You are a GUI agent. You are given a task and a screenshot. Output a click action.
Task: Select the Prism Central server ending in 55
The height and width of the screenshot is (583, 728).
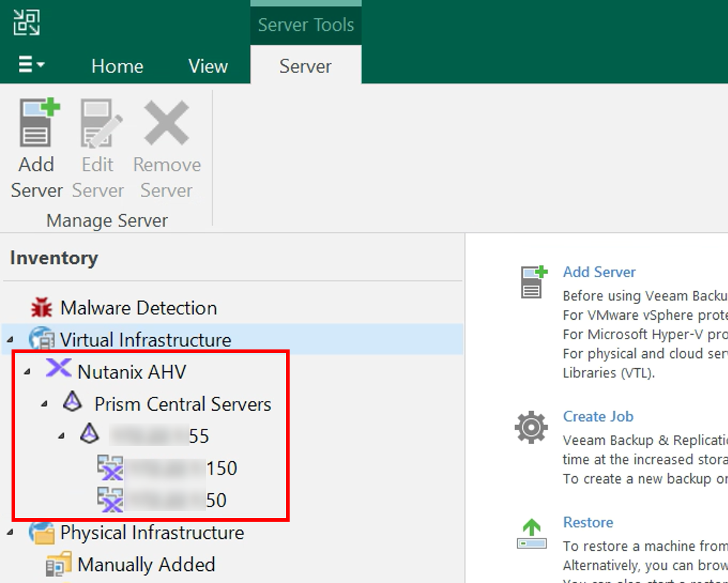point(159,436)
